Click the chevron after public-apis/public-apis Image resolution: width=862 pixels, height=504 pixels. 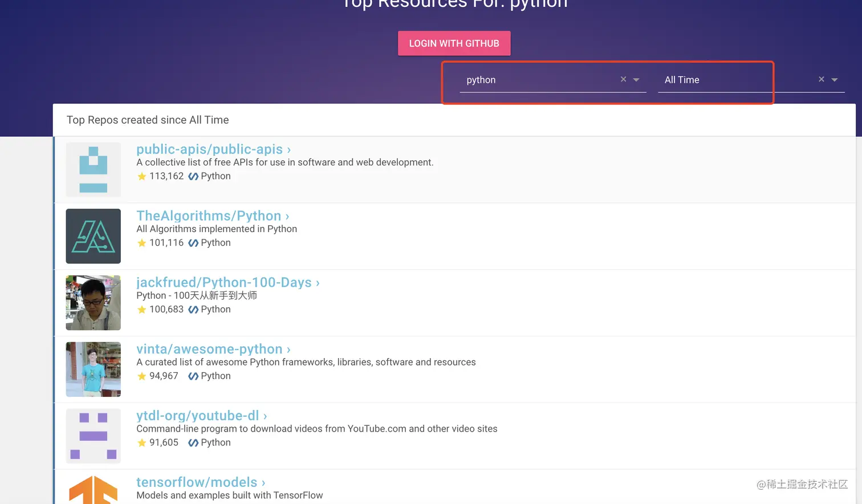[289, 150]
